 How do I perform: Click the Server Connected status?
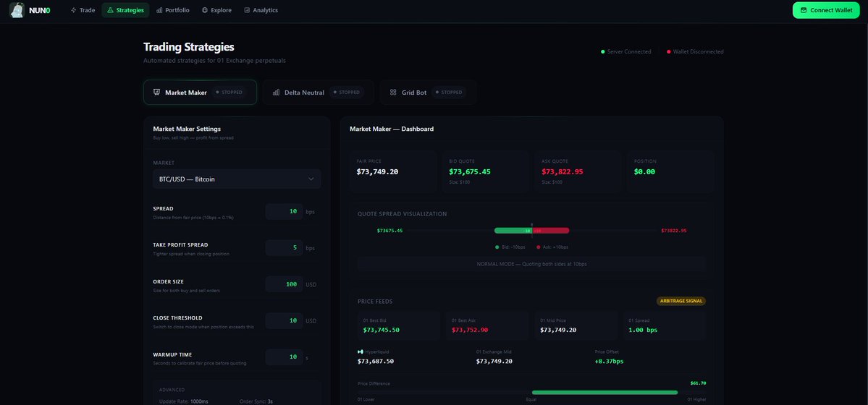click(626, 51)
